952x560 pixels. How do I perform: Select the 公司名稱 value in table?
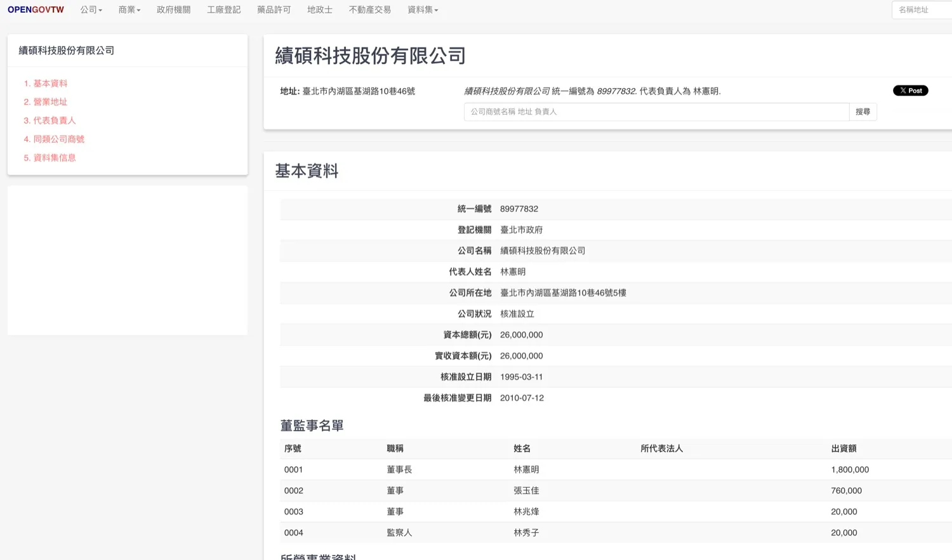(x=543, y=251)
